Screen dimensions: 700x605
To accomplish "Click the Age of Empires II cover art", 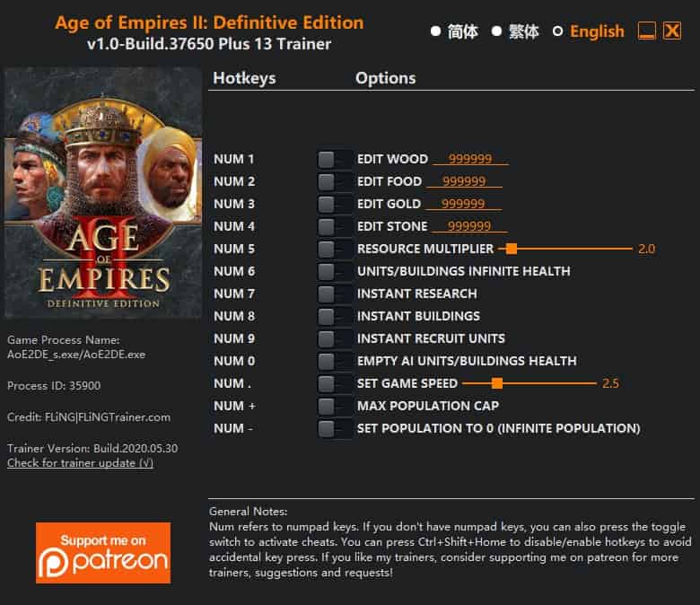I will 103,192.
